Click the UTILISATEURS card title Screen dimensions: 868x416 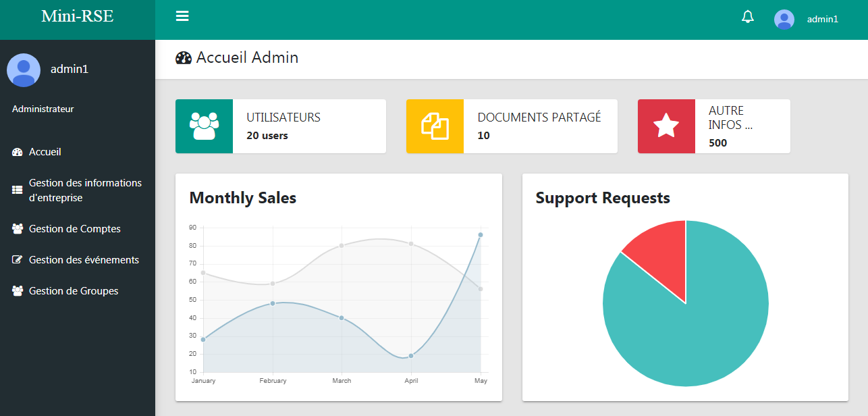283,118
